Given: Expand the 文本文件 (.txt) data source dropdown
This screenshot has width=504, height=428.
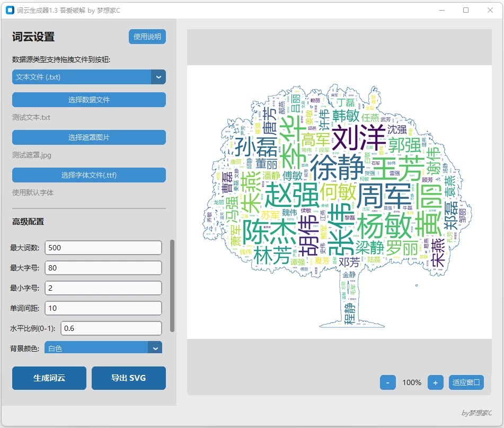Looking at the screenshot, I should point(82,77).
